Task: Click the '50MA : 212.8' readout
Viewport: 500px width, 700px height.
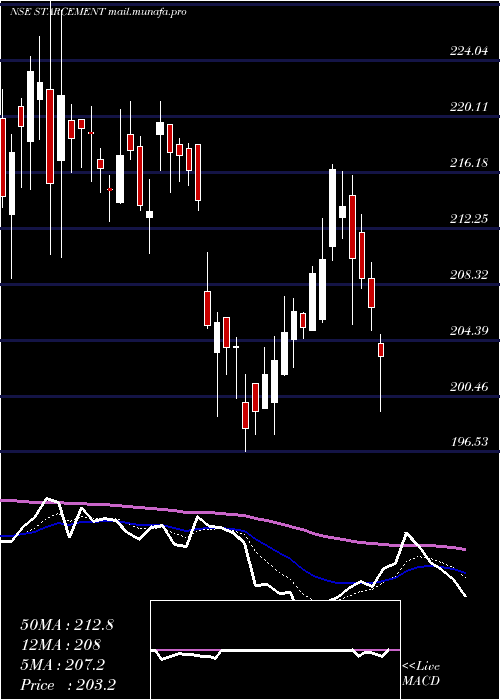Action: (x=67, y=625)
